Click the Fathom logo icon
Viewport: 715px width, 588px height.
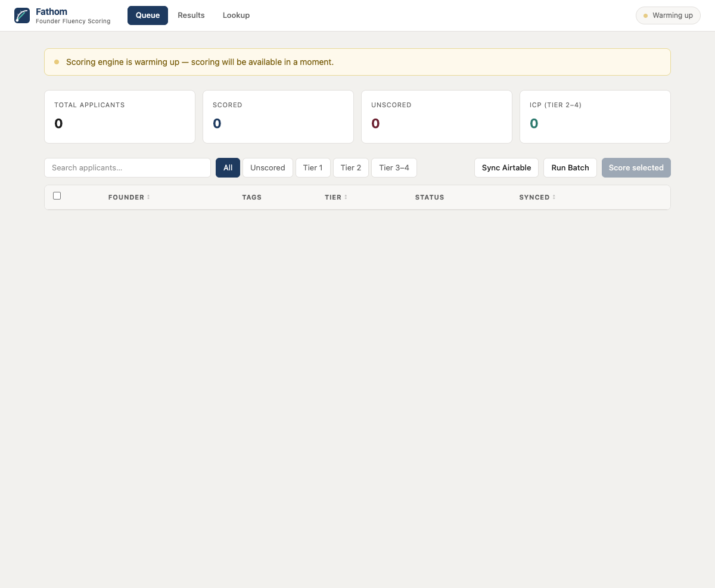point(22,15)
